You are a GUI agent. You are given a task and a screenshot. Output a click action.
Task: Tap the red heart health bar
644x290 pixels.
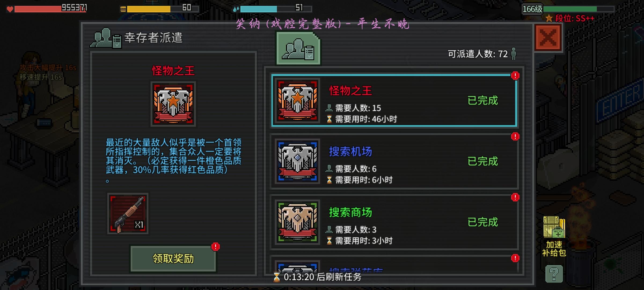tap(47, 9)
